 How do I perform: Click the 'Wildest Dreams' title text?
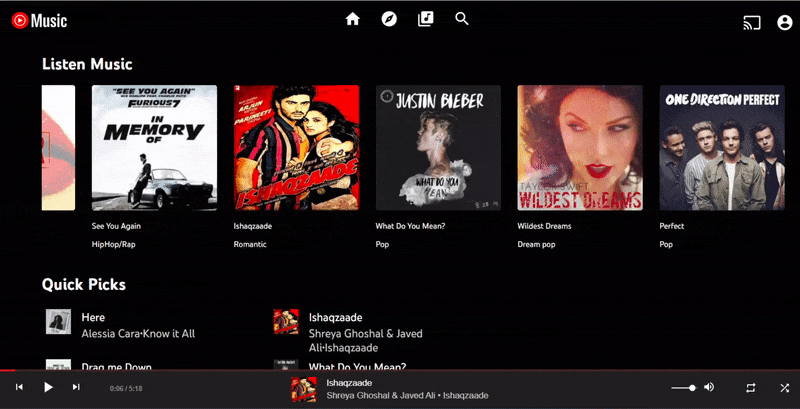point(544,226)
